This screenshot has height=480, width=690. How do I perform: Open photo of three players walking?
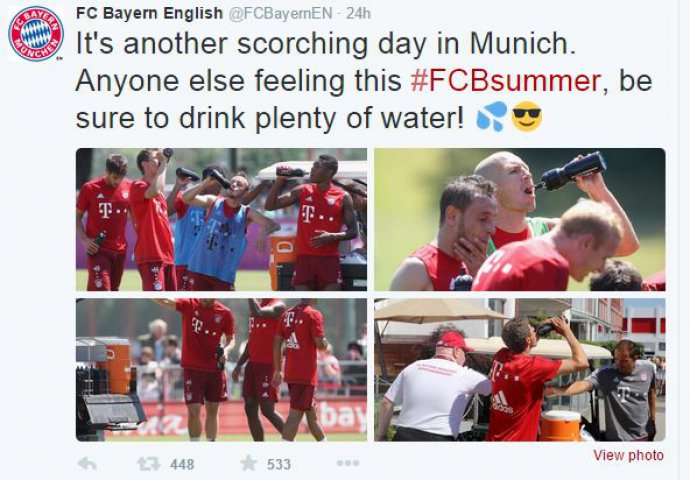221,370
